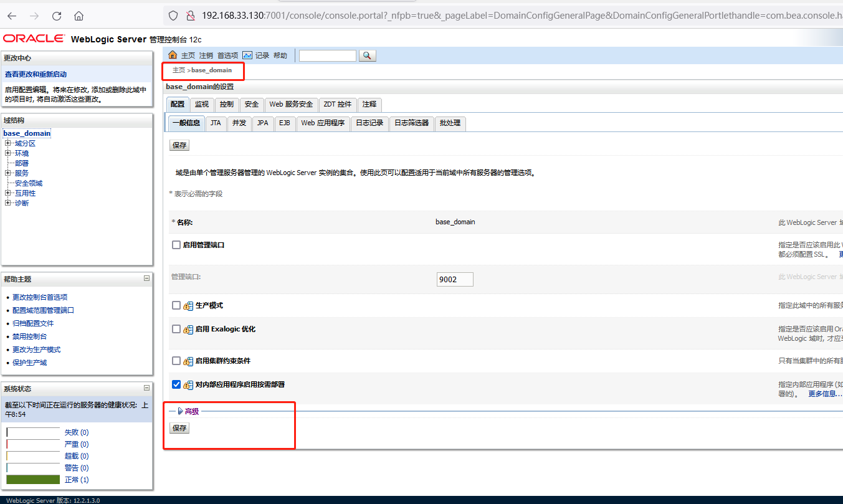
Task: Reload the page with the browser refresh icon
Action: tap(57, 16)
